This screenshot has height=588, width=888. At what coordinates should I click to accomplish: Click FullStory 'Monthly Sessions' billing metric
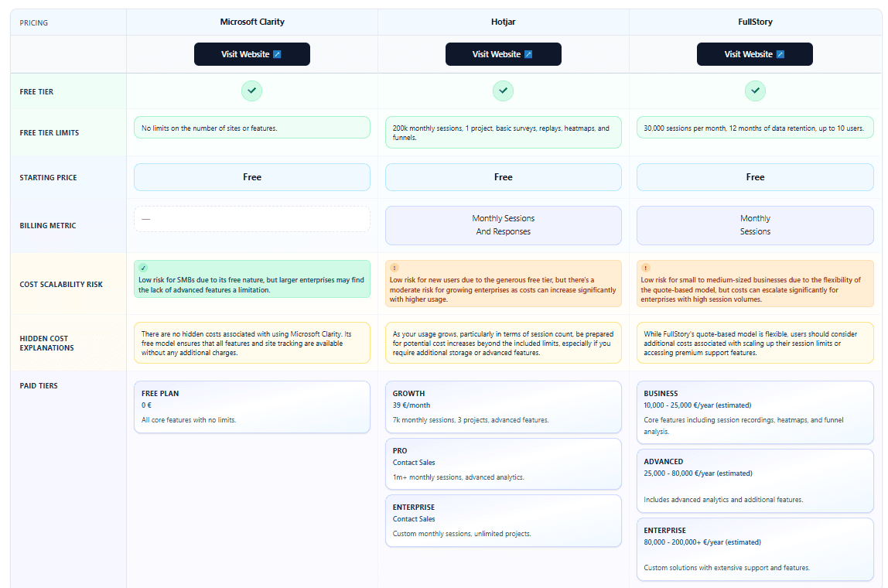(755, 225)
